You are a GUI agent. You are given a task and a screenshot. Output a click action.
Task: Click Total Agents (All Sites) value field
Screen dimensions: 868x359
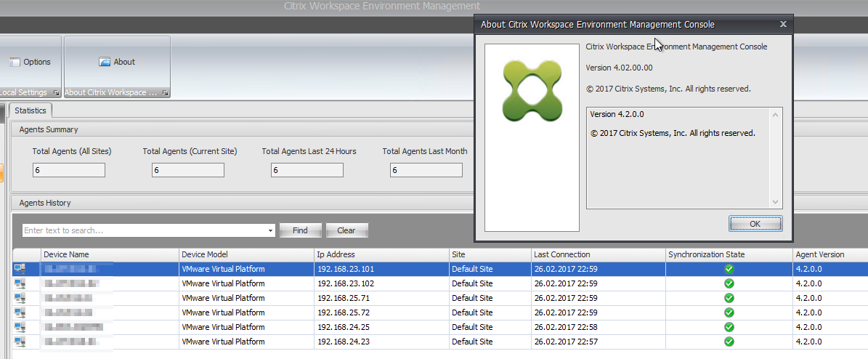[69, 170]
